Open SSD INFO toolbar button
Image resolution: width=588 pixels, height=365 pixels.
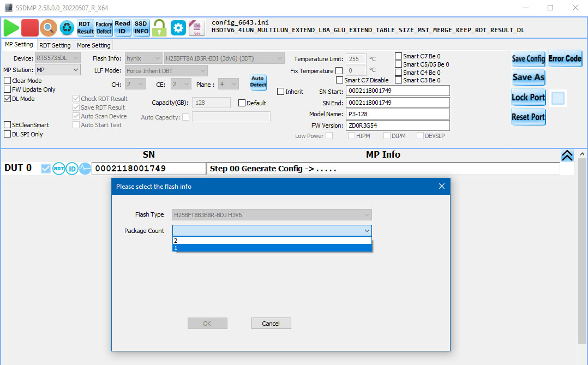click(141, 28)
